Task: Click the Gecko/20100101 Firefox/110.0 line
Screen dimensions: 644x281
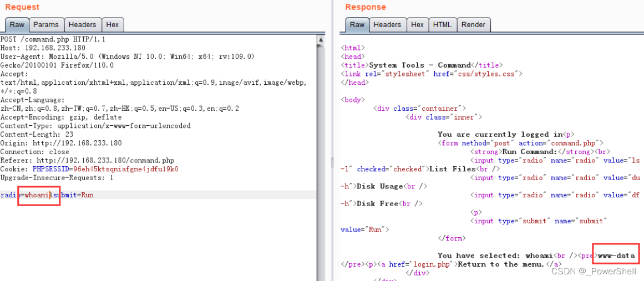Action: click(x=57, y=65)
